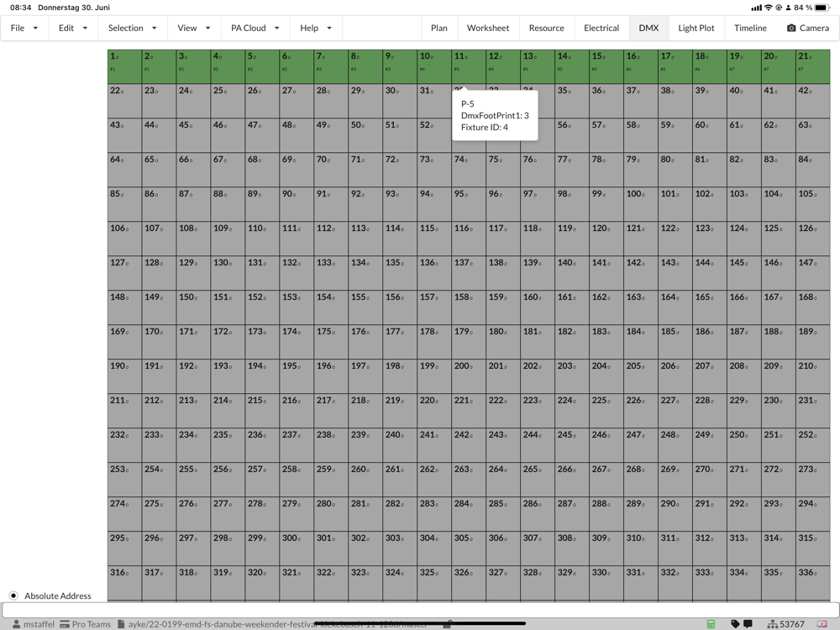This screenshot has width=840, height=630.
Task: Click the tag icon in status bar
Action: [x=735, y=624]
